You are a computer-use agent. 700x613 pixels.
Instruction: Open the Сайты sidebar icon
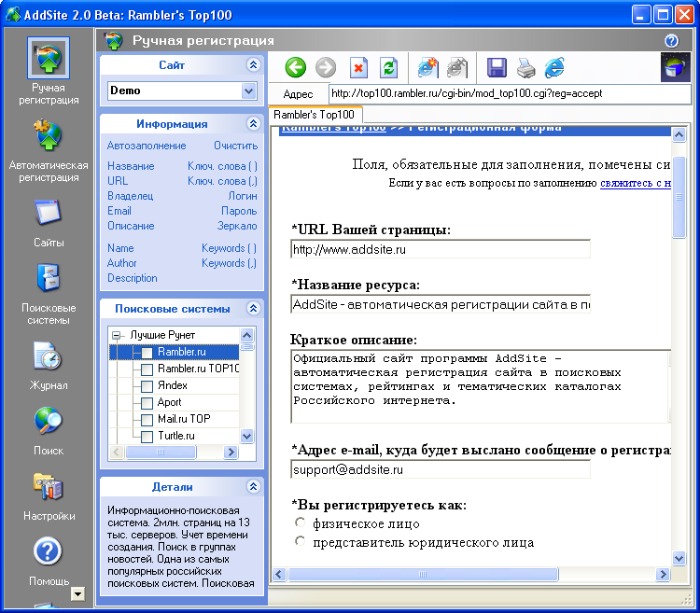point(49,213)
